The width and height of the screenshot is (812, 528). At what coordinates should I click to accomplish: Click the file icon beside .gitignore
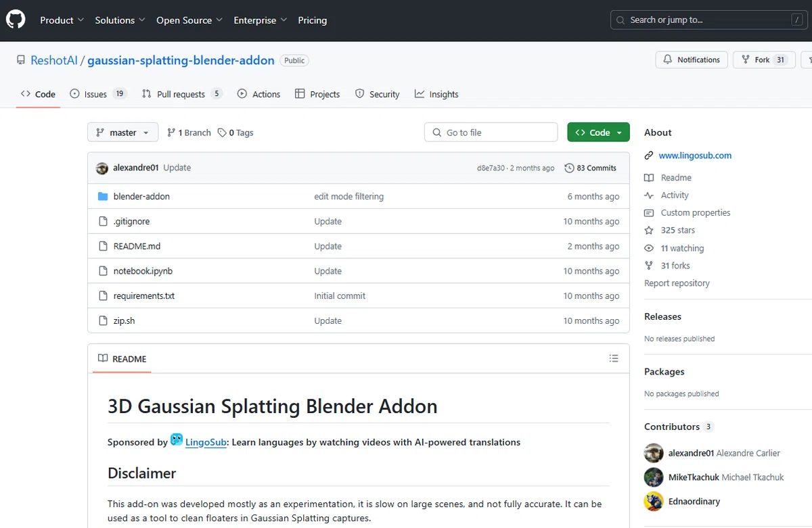(103, 221)
